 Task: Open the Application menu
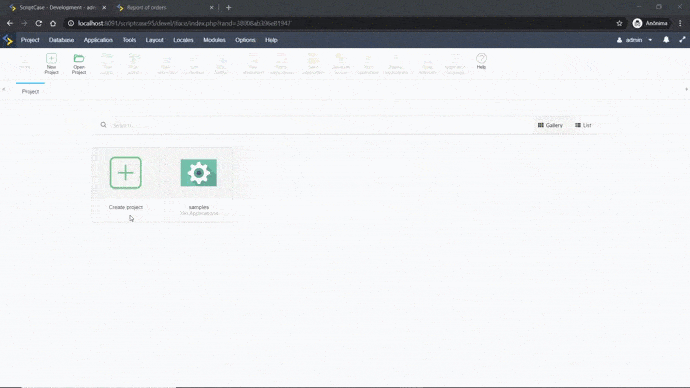[x=98, y=40]
